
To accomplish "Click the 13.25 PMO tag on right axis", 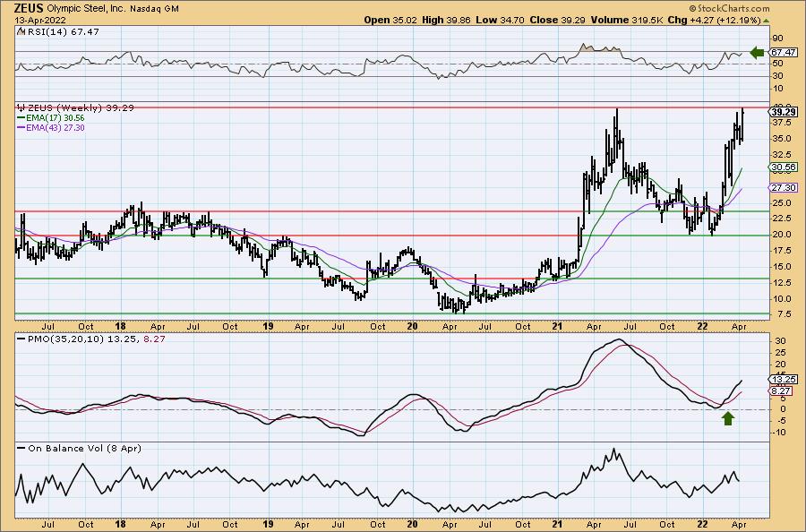I will [784, 380].
